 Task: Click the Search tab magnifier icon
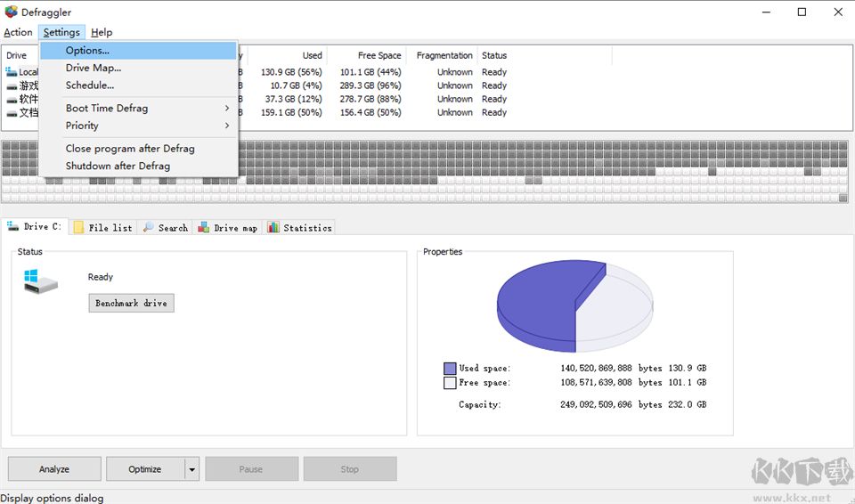coord(148,228)
